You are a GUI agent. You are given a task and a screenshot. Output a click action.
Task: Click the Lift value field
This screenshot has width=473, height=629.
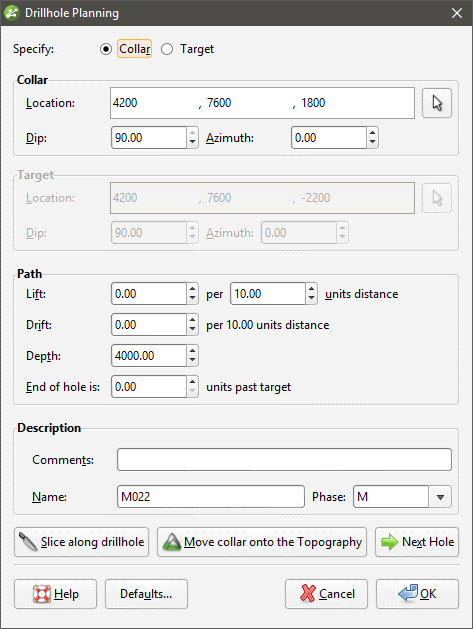pos(149,294)
